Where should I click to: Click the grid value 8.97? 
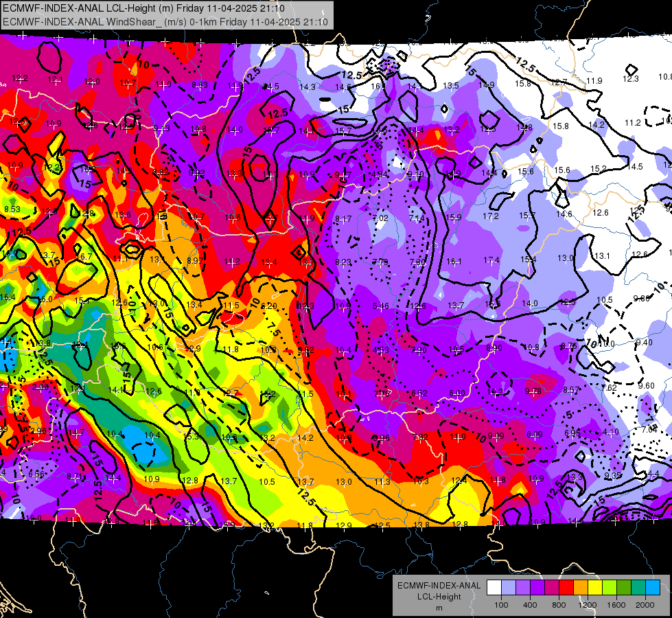pos(195,260)
